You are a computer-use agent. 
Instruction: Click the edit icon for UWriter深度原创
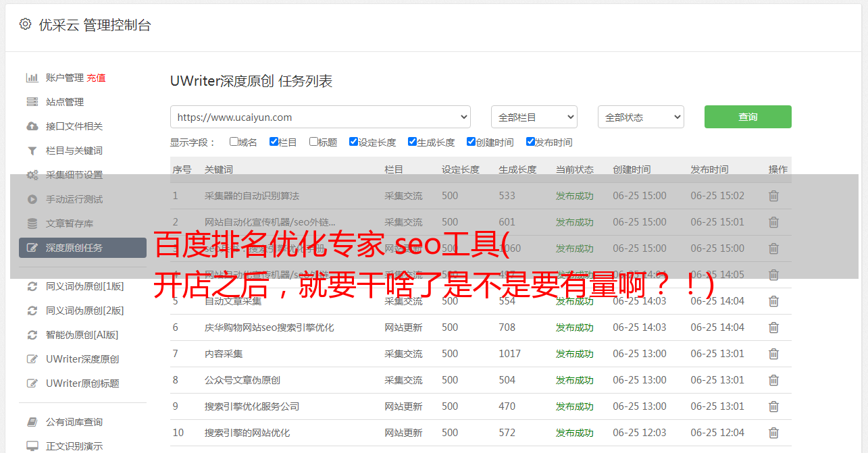[x=32, y=359]
